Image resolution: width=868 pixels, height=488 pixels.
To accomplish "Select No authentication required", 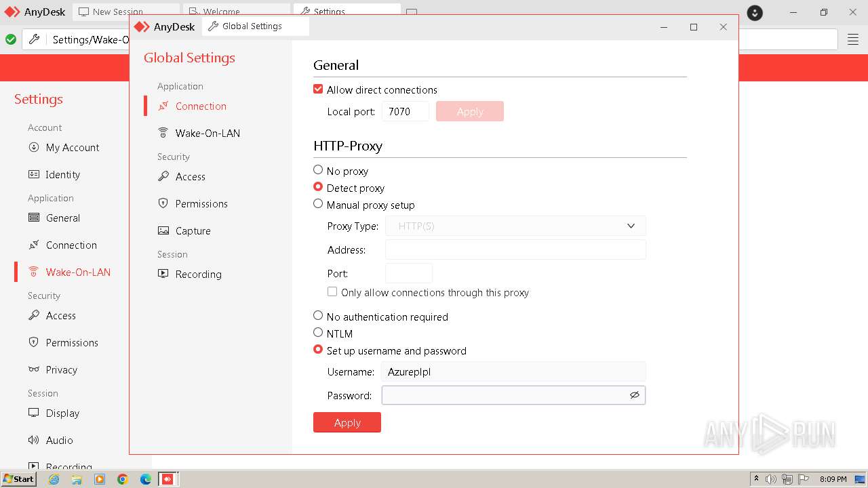I will pyautogui.click(x=318, y=315).
